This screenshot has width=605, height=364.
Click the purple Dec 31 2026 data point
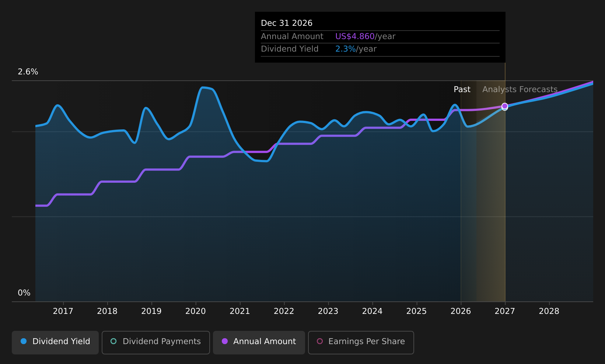pos(505,106)
